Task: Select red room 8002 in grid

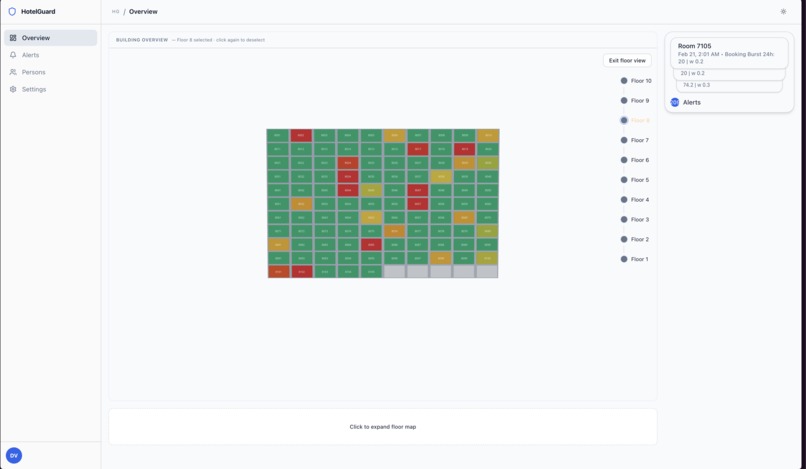Action: tap(301, 136)
